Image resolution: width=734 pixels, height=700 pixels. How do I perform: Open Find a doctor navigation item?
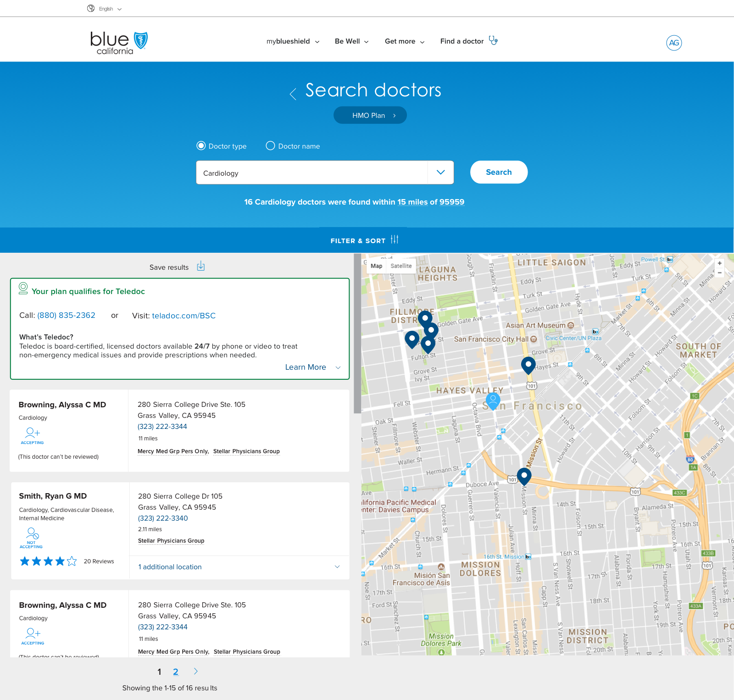[x=469, y=41]
